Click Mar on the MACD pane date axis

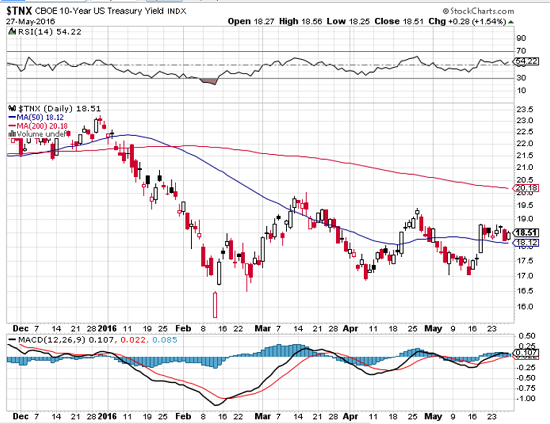tap(263, 416)
